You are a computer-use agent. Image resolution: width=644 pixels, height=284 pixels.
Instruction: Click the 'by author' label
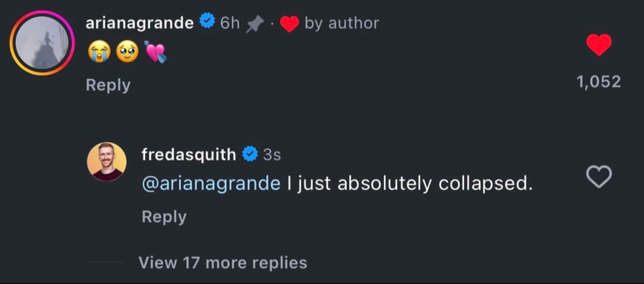pos(342,23)
